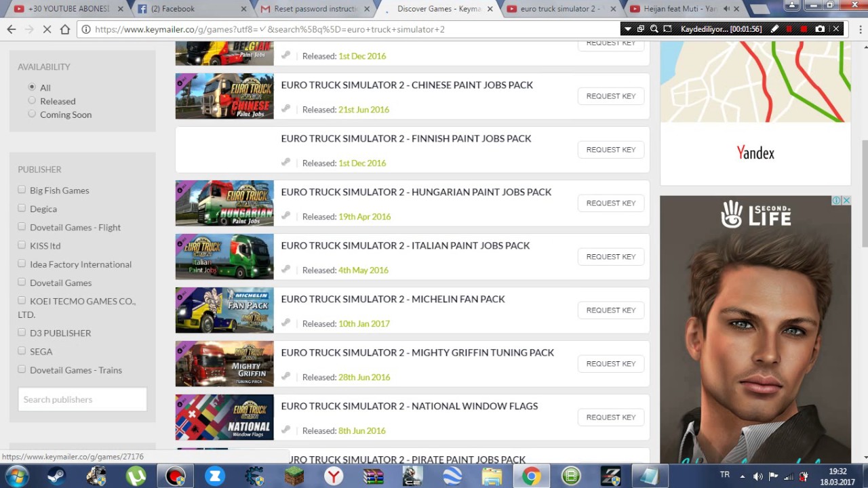Go back with the browser back arrow

pyautogui.click(x=12, y=29)
